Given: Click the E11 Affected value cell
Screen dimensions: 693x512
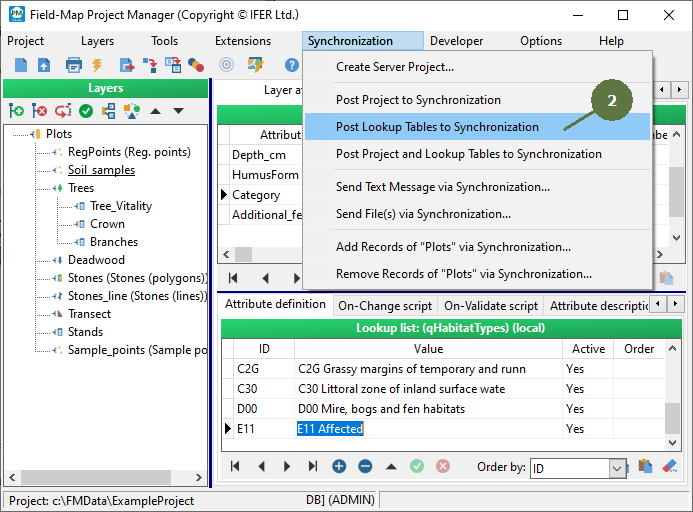Looking at the screenshot, I should click(428, 429).
